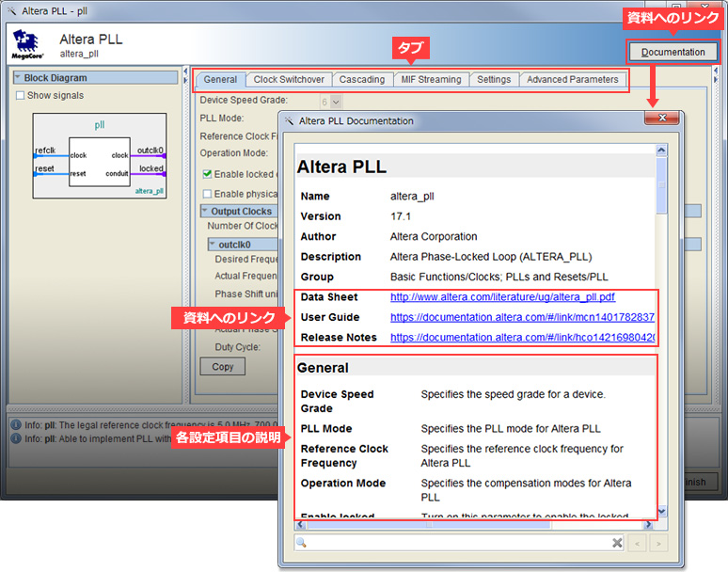
Task: Click the Name value altera_pll in documentation
Action: click(412, 197)
